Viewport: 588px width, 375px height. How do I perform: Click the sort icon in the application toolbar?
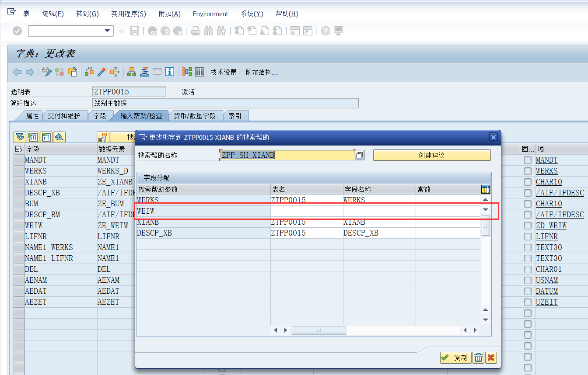tap(144, 72)
